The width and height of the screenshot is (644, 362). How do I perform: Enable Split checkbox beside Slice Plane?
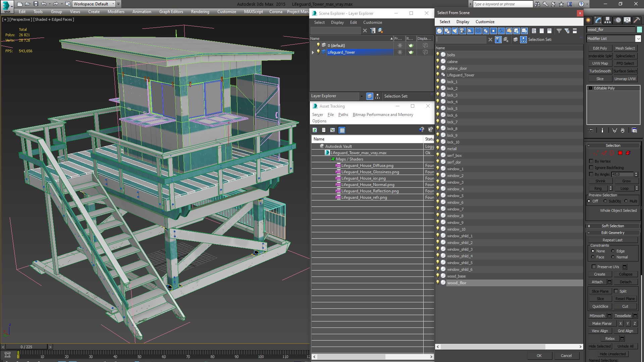pos(616,291)
